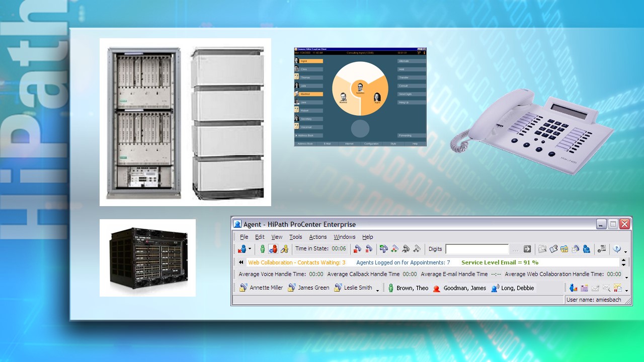Expand speed dial list arrow after Leslie Smith
This screenshot has width=644, height=362.
pyautogui.click(x=377, y=290)
